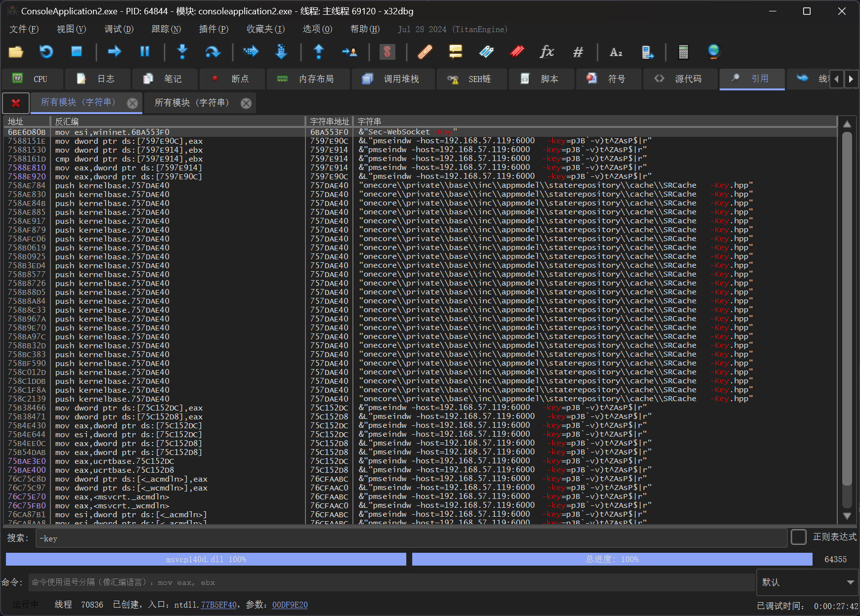
Task: Step into with the down arrow icon
Action: point(182,51)
